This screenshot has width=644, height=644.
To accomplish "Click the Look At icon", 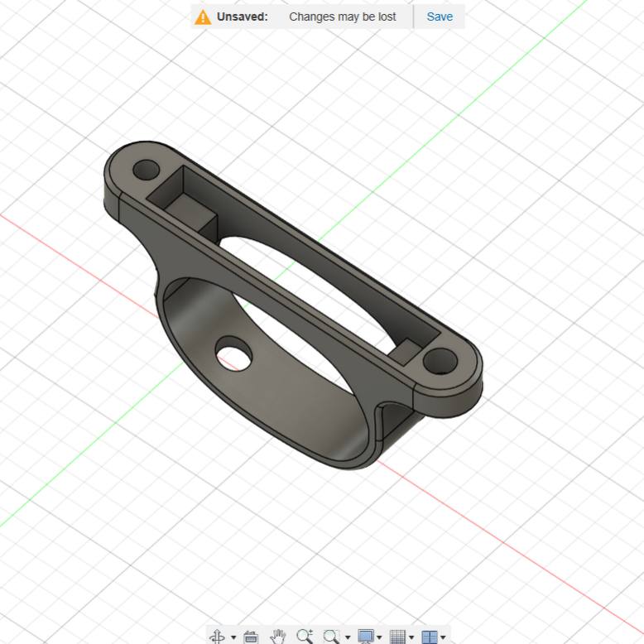I will (x=251, y=637).
